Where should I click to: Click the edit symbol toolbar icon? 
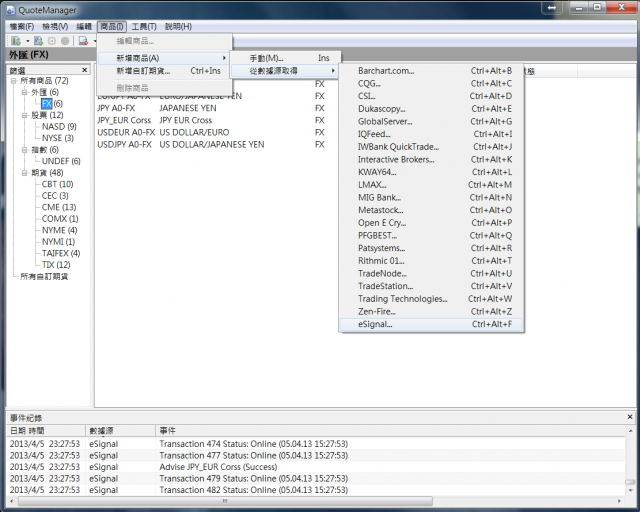pyautogui.click(x=38, y=41)
